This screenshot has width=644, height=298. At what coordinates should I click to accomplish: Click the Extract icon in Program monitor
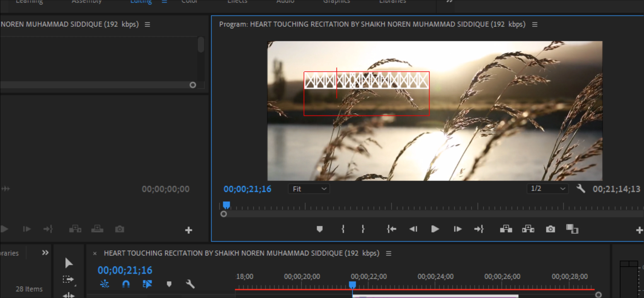(x=528, y=229)
